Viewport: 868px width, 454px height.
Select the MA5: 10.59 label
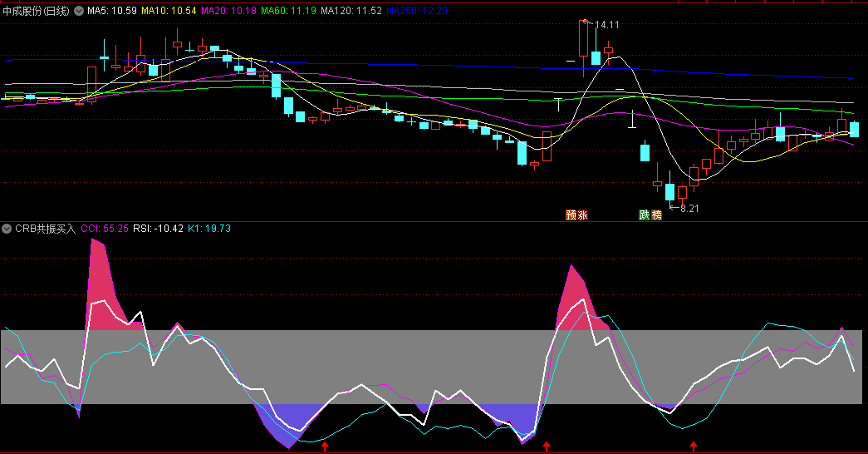click(112, 11)
